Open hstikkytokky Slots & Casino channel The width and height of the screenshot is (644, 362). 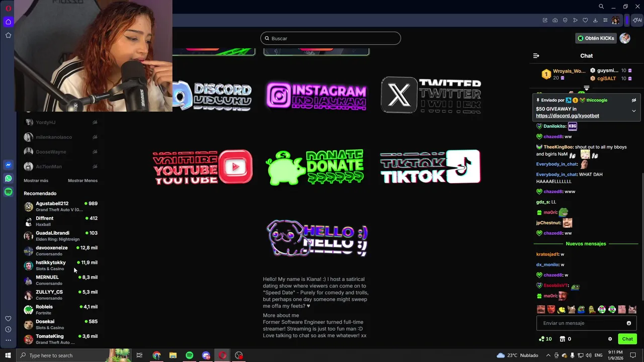pyautogui.click(x=61, y=265)
